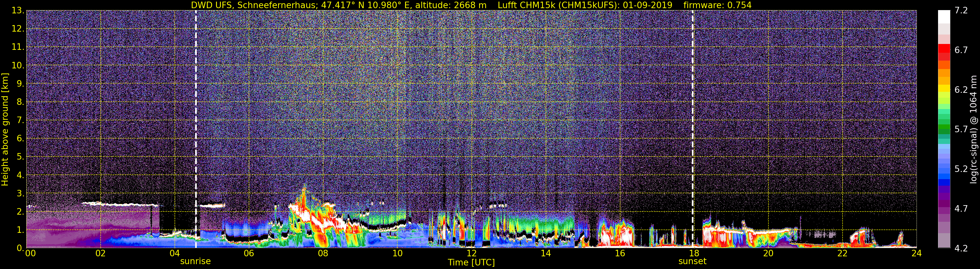Click the 'Time [UTC]' axis label

(x=471, y=262)
